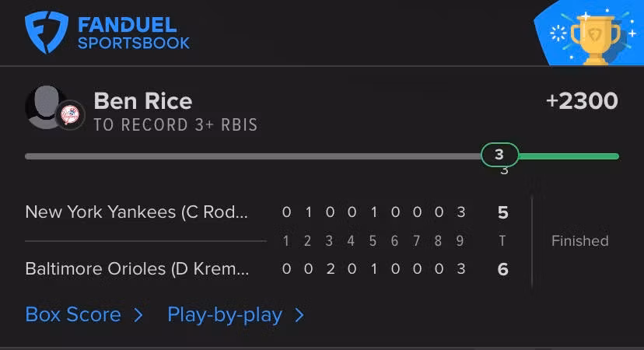Click the RBI progress marker showing 3

coord(499,155)
